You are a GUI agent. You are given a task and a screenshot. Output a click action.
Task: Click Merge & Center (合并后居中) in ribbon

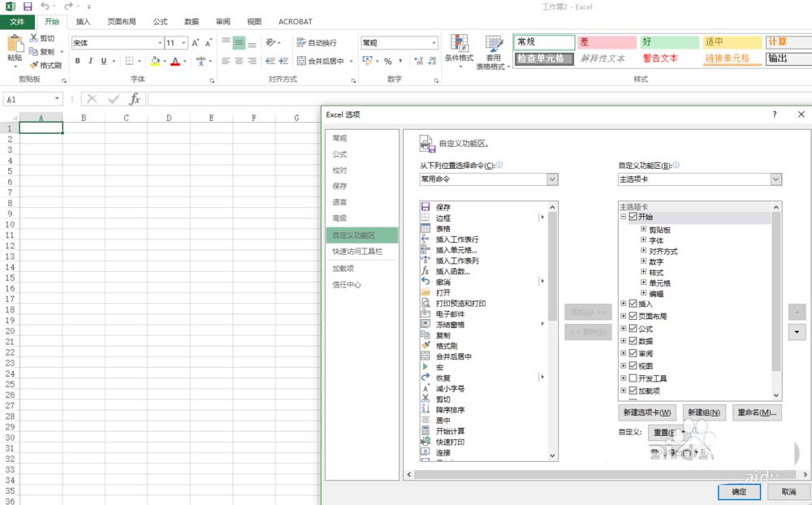[x=321, y=61]
